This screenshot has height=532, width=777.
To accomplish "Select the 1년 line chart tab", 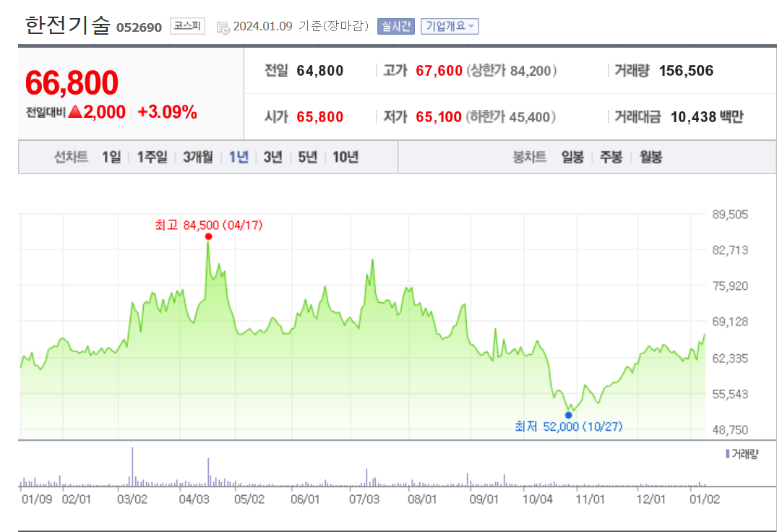I will pos(239,157).
